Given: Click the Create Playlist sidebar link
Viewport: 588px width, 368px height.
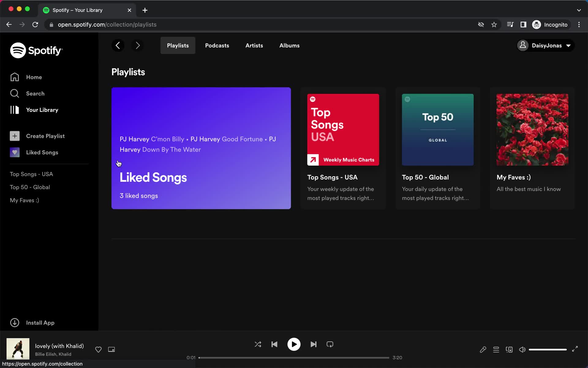Looking at the screenshot, I should coord(45,136).
